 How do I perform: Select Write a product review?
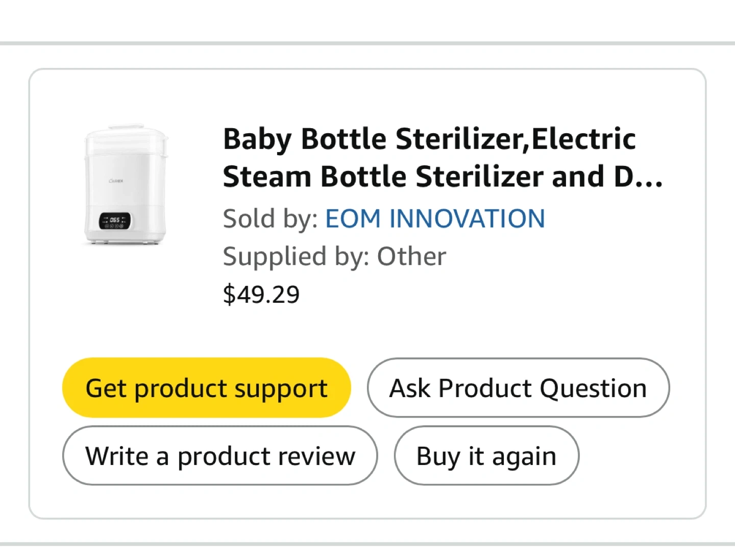click(220, 456)
